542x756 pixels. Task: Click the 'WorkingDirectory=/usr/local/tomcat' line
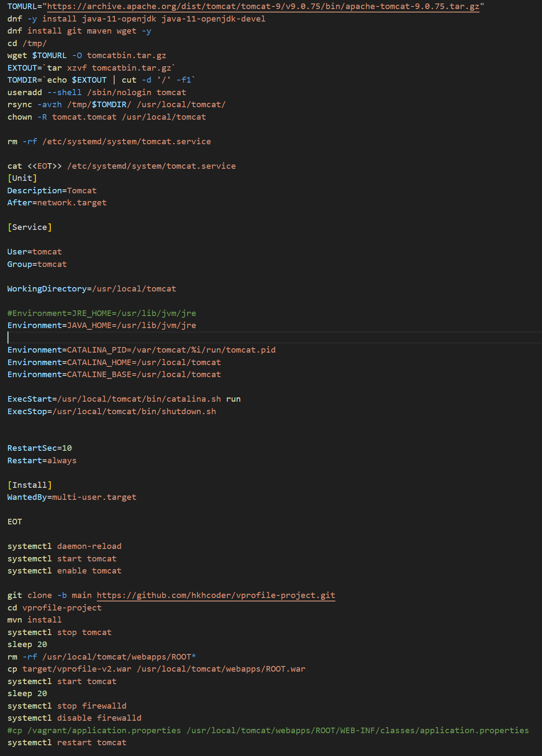(92, 288)
